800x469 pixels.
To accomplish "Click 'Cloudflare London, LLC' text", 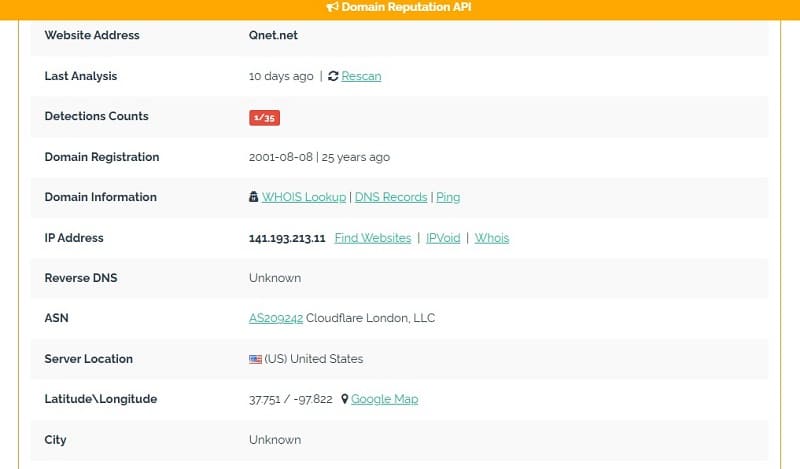I will (370, 318).
